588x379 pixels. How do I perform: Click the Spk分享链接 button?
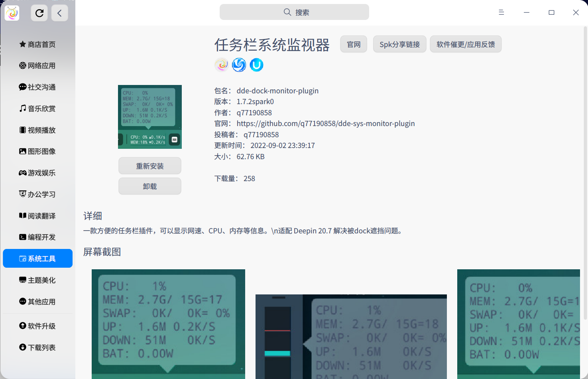(399, 44)
